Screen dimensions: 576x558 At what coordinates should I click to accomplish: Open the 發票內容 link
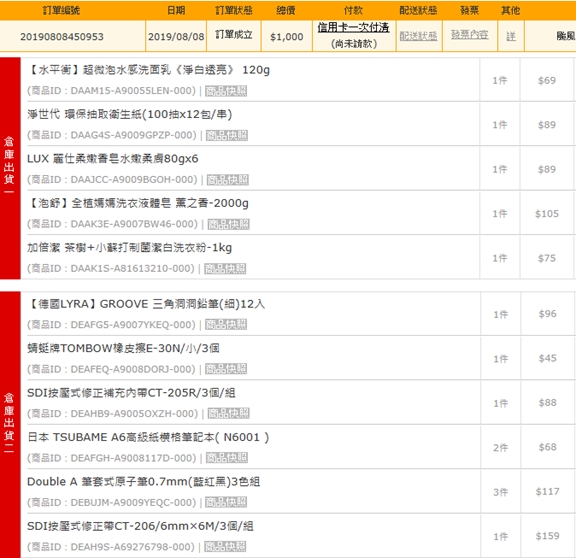click(469, 35)
